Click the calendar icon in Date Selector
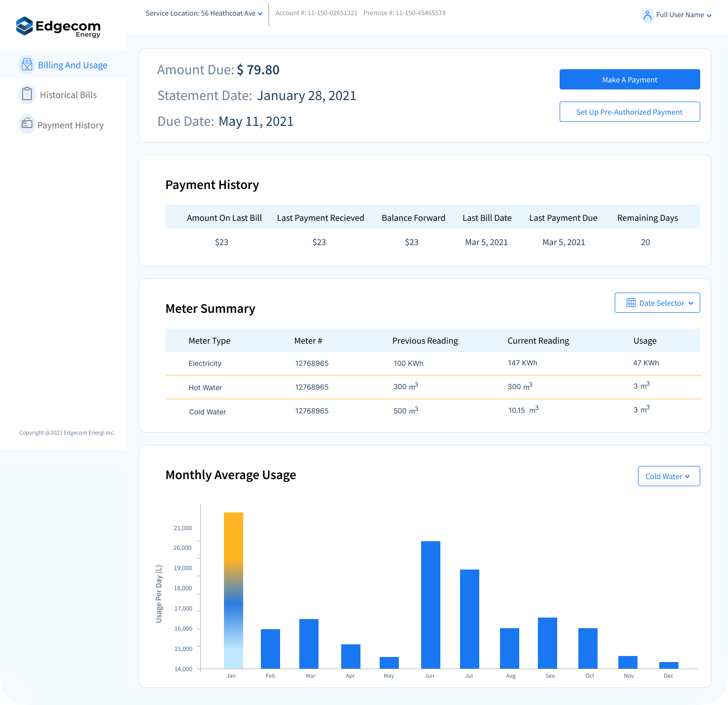Screen dimensions: 728x705 tap(631, 303)
